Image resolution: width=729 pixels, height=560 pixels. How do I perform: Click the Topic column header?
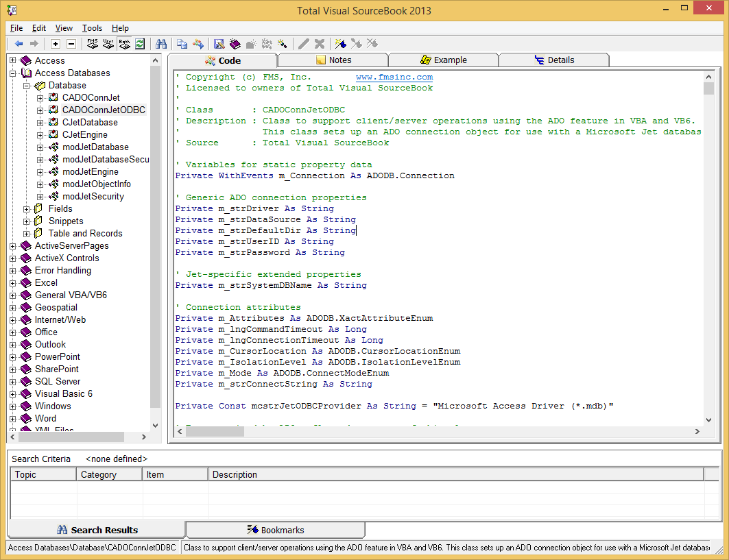click(43, 474)
